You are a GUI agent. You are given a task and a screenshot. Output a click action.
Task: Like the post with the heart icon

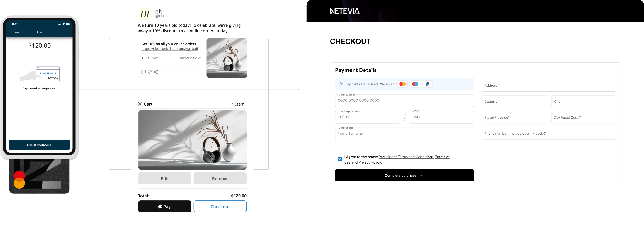pyautogui.click(x=150, y=72)
